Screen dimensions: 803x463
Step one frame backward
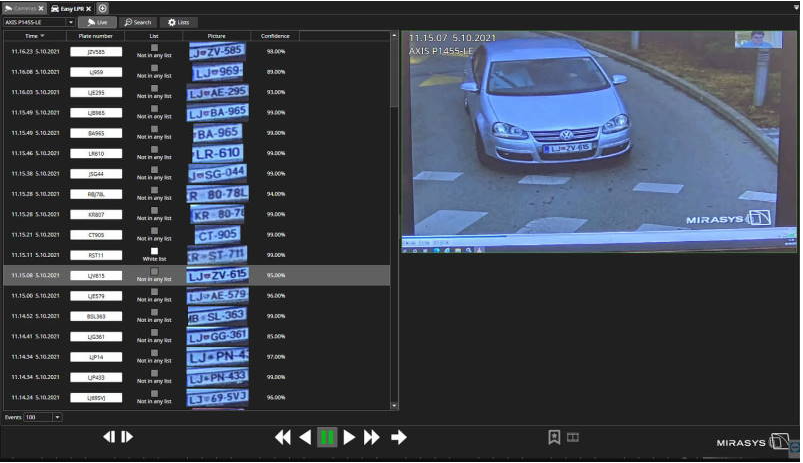[110, 437]
